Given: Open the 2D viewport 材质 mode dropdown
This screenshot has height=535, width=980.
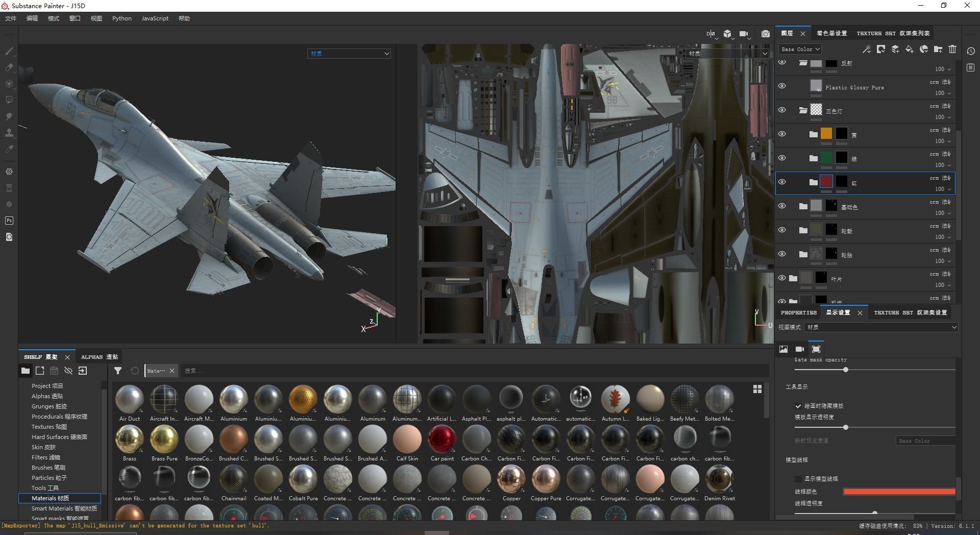Looking at the screenshot, I should (x=727, y=53).
